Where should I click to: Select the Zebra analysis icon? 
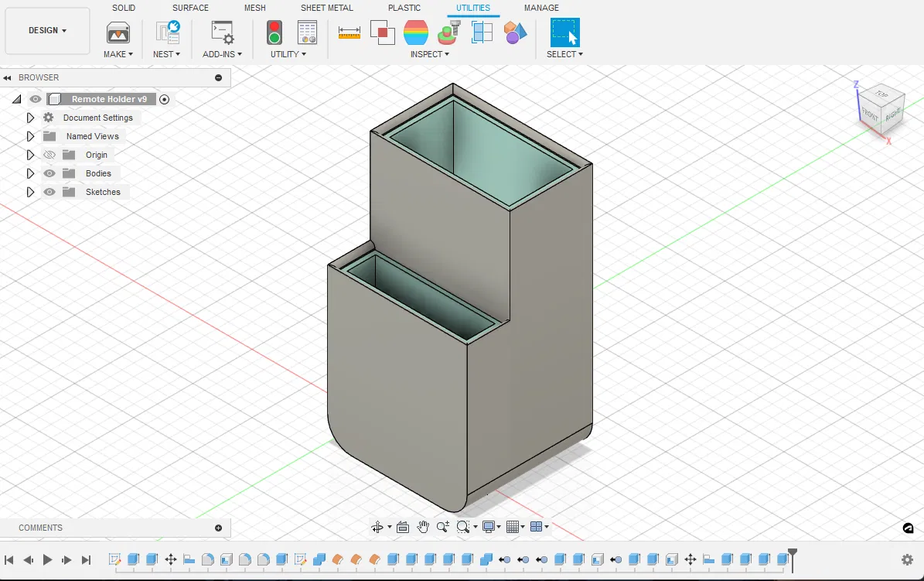416,32
